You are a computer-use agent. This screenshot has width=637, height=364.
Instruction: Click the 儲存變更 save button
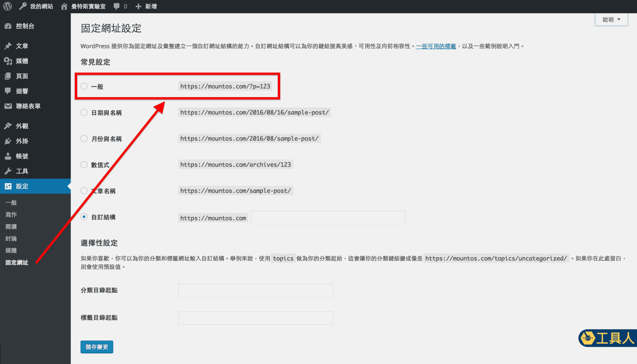tap(97, 347)
